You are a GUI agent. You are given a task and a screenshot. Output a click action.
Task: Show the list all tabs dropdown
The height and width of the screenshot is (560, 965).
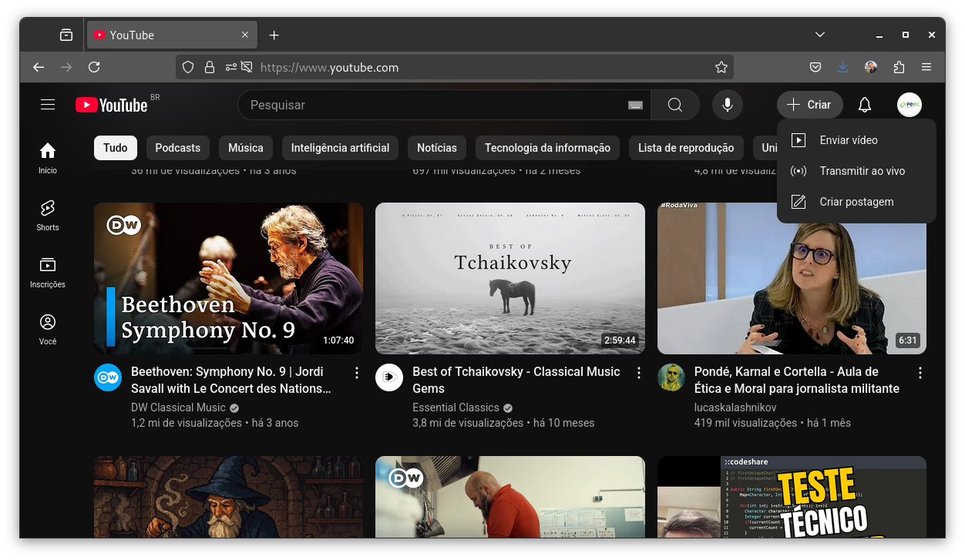[x=820, y=35]
